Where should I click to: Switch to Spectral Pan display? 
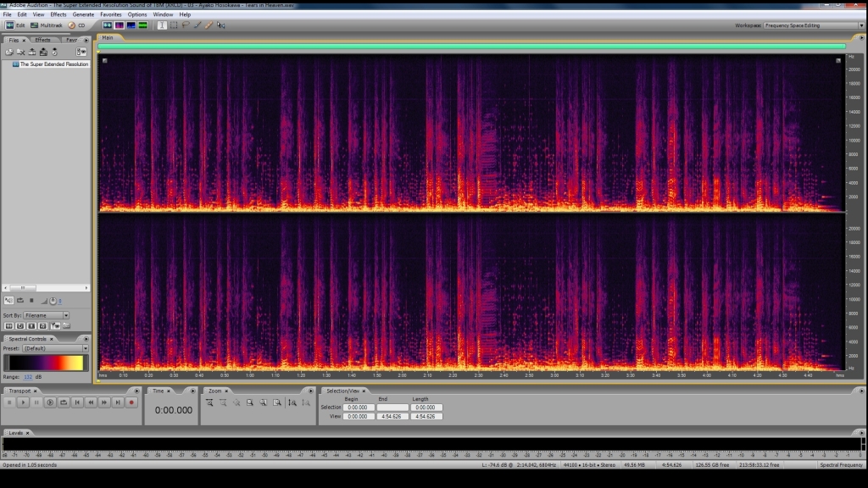(x=131, y=25)
